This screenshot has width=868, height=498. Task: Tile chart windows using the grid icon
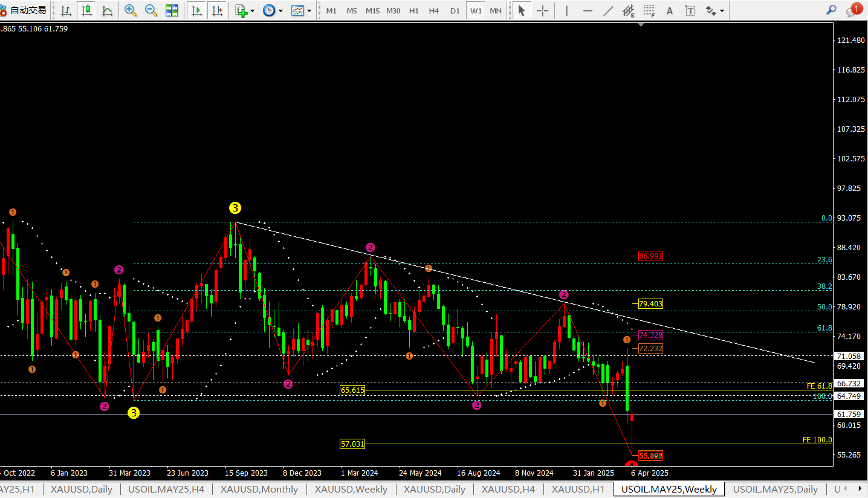point(172,10)
